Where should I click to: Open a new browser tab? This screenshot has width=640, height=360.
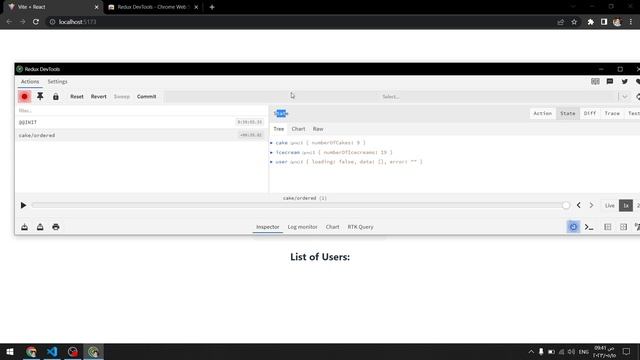tap(212, 7)
